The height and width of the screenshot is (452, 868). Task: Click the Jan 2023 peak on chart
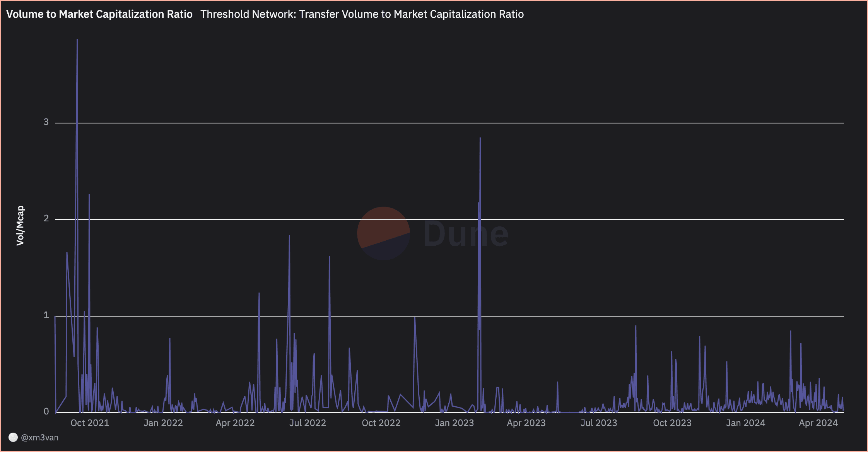pyautogui.click(x=480, y=139)
